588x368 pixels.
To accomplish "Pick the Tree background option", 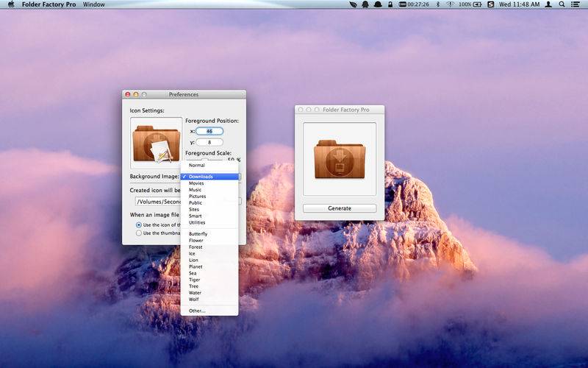I will click(x=209, y=286).
